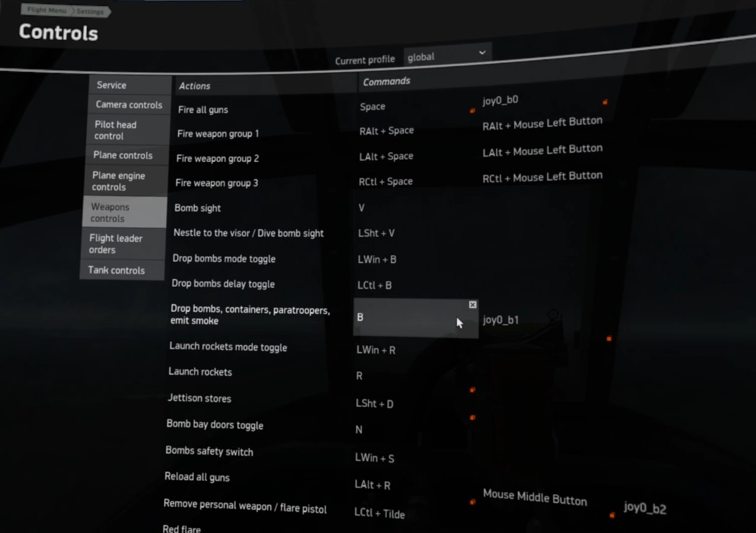Screen dimensions: 756x533
Task: Go back via Flight Menu breadcrumb
Action: (47, 10)
